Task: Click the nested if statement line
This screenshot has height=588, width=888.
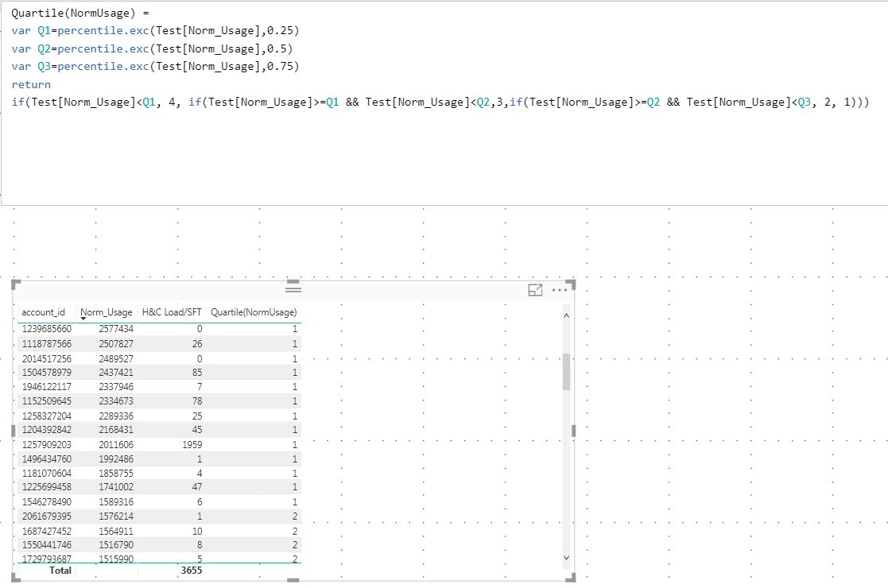Action: (x=440, y=102)
